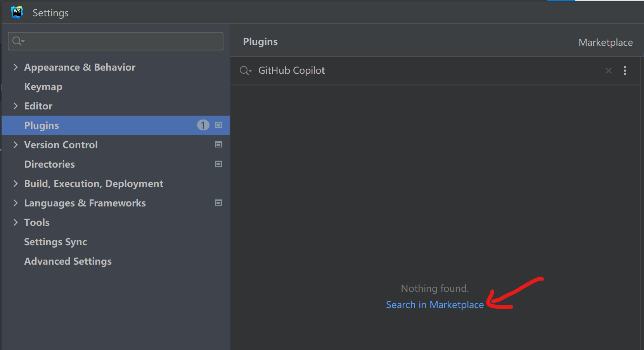
Task: Switch to the Marketplace tab
Action: pos(605,42)
